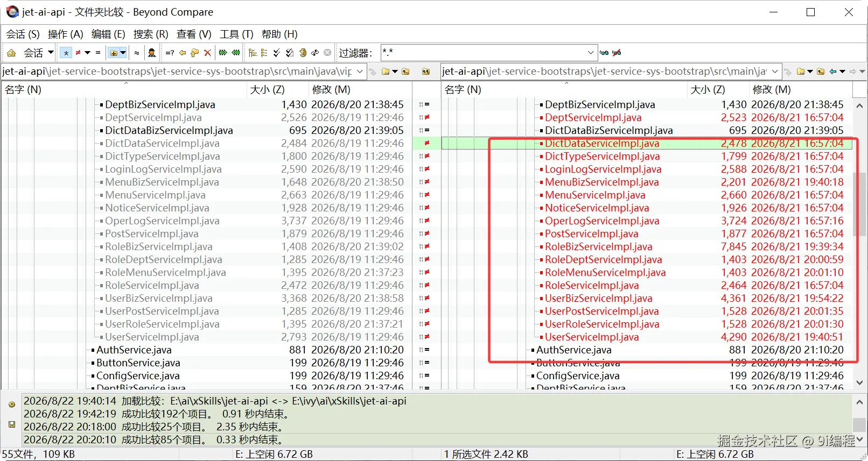Sort right pane by 修改 (M) column
This screenshot has height=461, width=868.
click(x=801, y=89)
